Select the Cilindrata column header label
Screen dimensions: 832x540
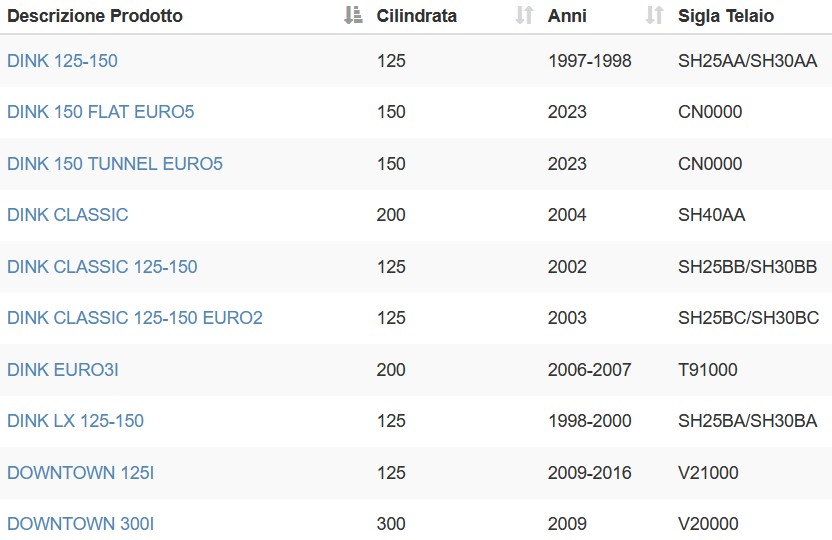(x=417, y=16)
